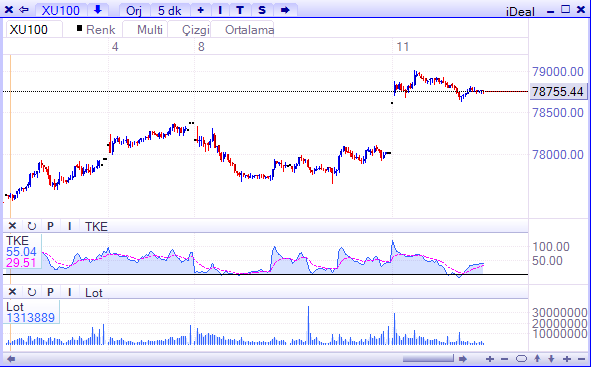Click the Lot panel title label
The height and width of the screenshot is (367, 591).
(x=94, y=292)
